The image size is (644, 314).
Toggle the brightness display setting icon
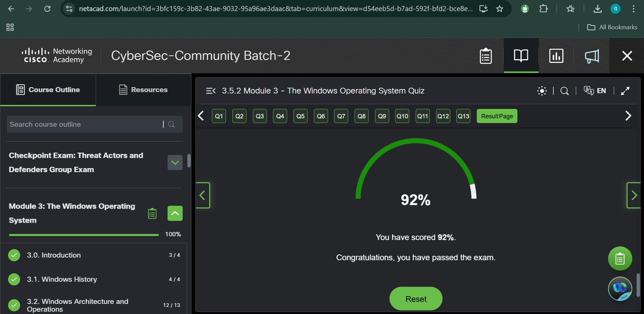pos(542,91)
